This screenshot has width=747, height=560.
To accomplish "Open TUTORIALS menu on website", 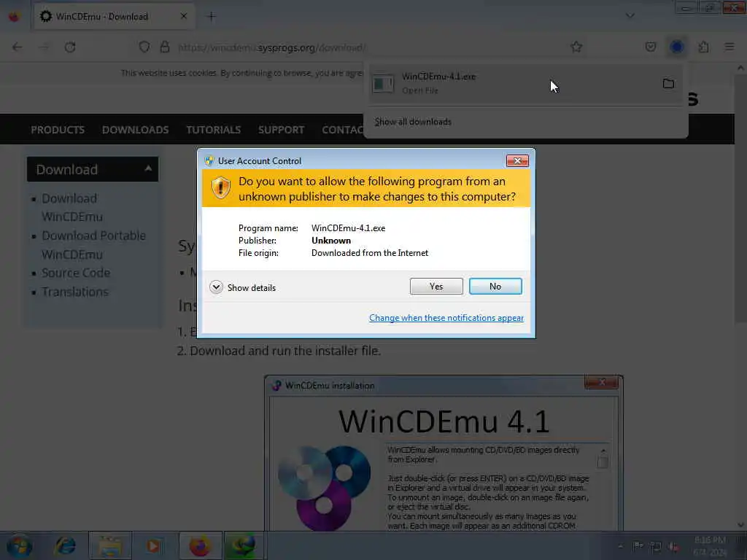I will click(x=214, y=130).
